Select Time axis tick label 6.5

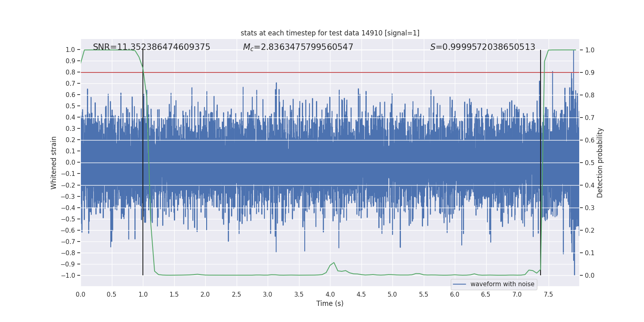click(486, 294)
